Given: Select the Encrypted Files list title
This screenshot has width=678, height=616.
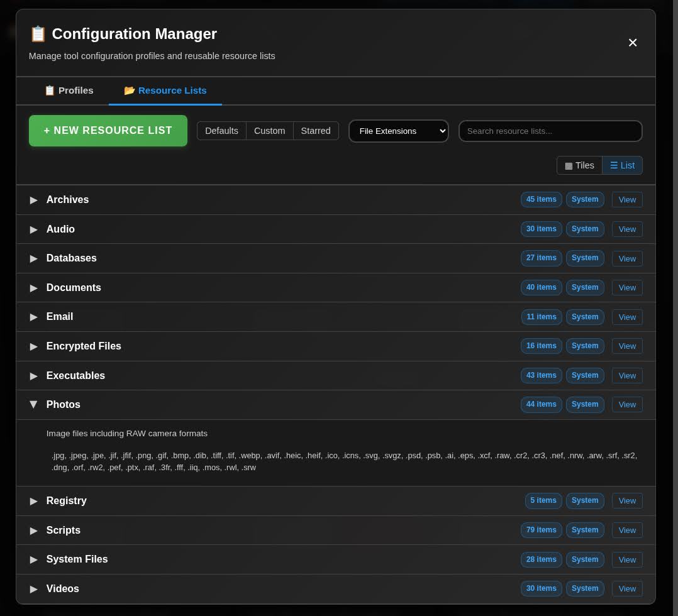Looking at the screenshot, I should tap(84, 346).
